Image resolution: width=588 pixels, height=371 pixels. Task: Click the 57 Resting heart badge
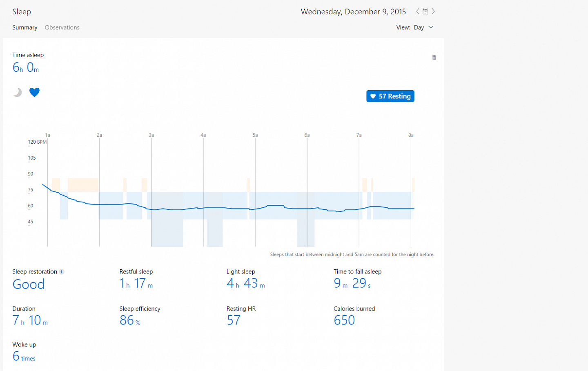(x=390, y=96)
